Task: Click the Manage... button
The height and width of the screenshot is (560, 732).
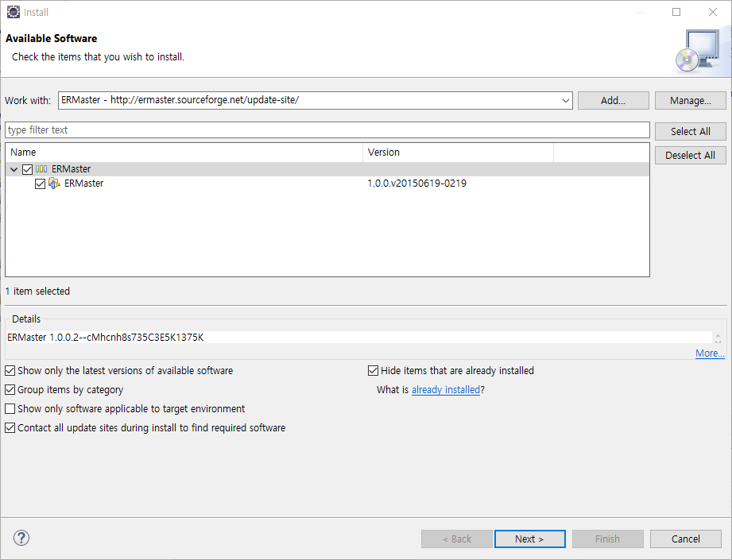Action: click(x=690, y=100)
